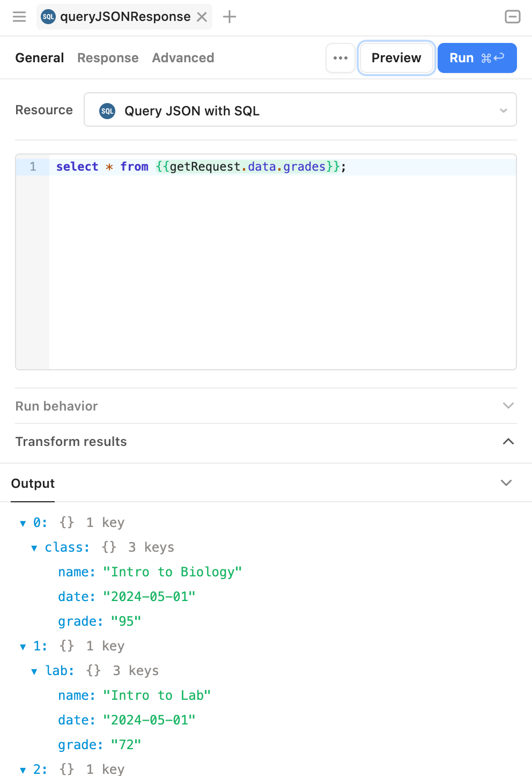
Task: Switch to the Advanced tab
Action: pyautogui.click(x=183, y=58)
